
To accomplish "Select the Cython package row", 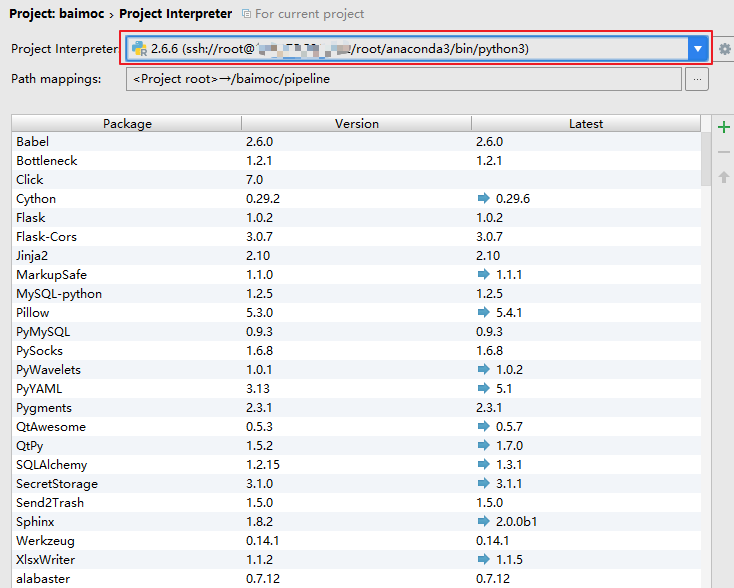I will 356,198.
